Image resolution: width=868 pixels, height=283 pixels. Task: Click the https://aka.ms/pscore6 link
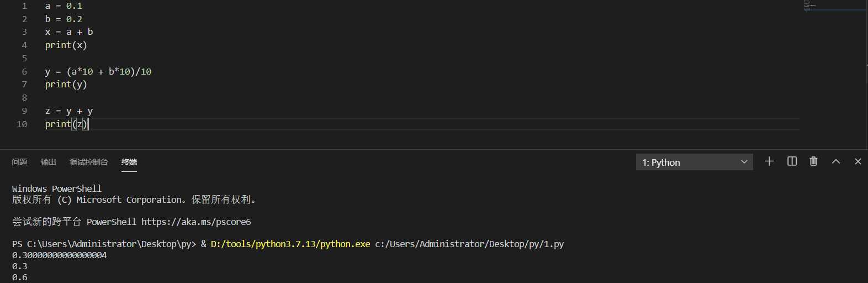pos(196,222)
